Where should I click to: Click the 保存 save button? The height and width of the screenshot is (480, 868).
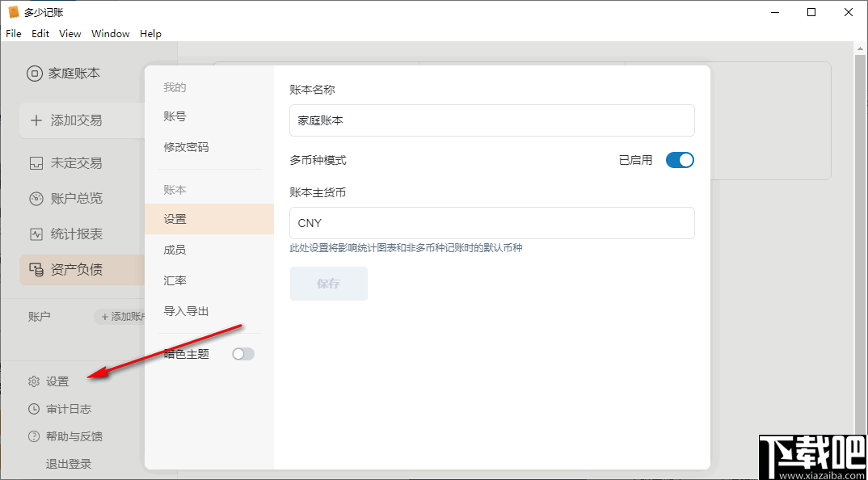[328, 284]
